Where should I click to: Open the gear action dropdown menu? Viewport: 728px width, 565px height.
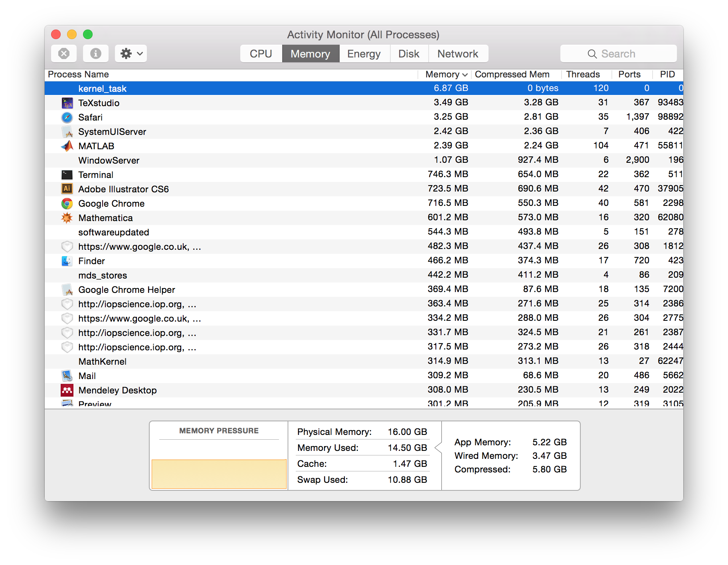click(x=131, y=53)
